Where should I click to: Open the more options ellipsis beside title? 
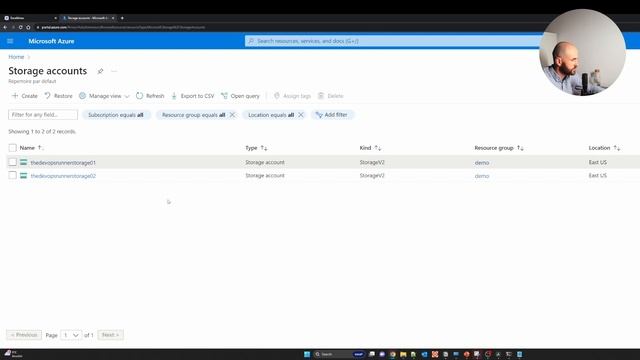(x=114, y=71)
